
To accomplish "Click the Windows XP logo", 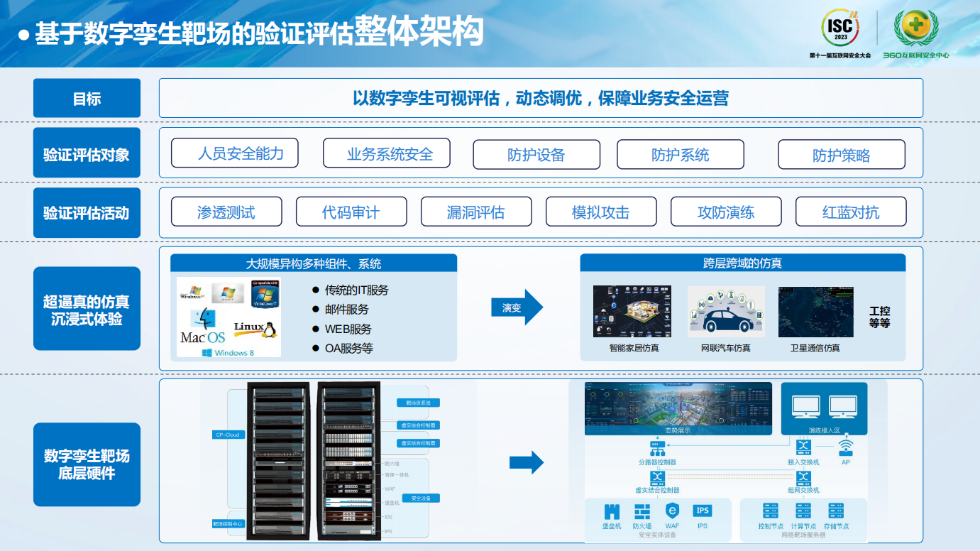I will pyautogui.click(x=193, y=293).
